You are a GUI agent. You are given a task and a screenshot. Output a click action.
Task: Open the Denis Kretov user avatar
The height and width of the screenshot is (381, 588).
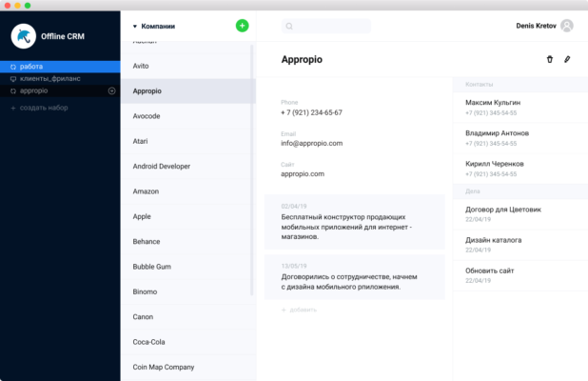(567, 26)
